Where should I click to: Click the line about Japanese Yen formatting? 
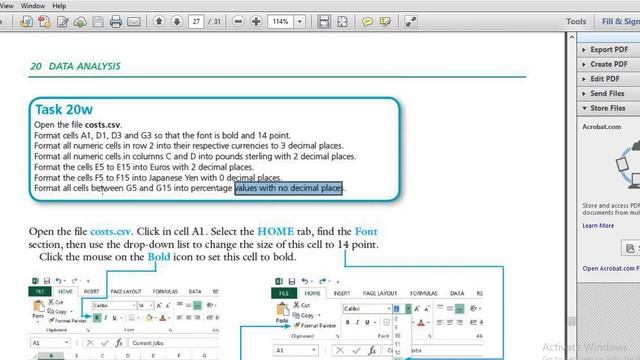[x=158, y=178]
